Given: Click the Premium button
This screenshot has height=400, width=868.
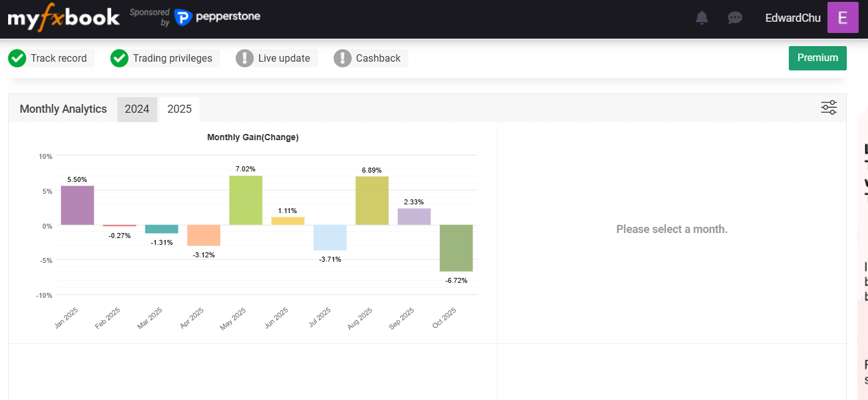Looking at the screenshot, I should coord(817,58).
